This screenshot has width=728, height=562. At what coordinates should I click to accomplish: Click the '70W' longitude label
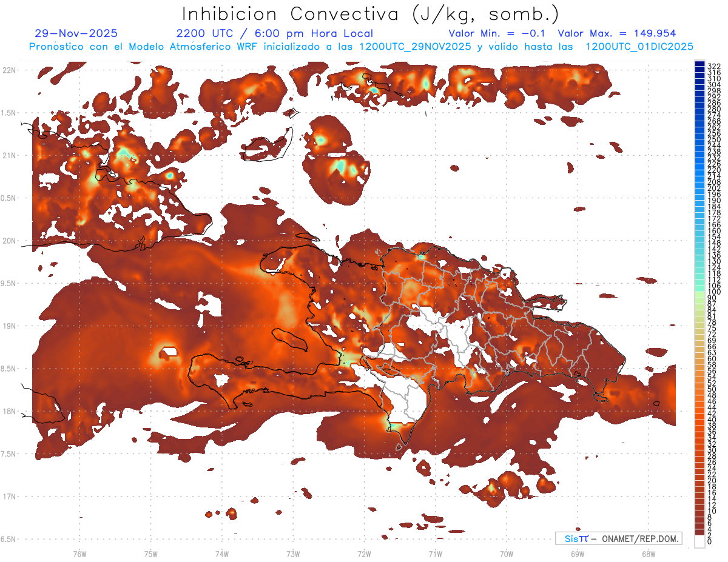pos(506,554)
